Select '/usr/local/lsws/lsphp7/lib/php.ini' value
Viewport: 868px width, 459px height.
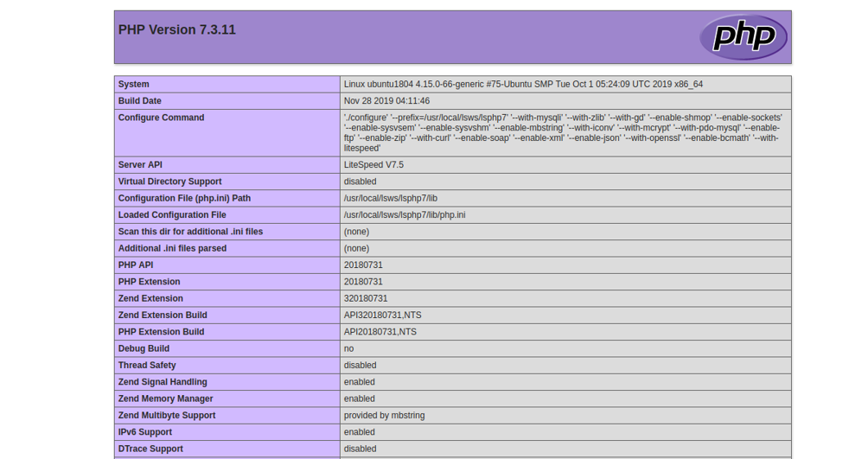tap(405, 215)
